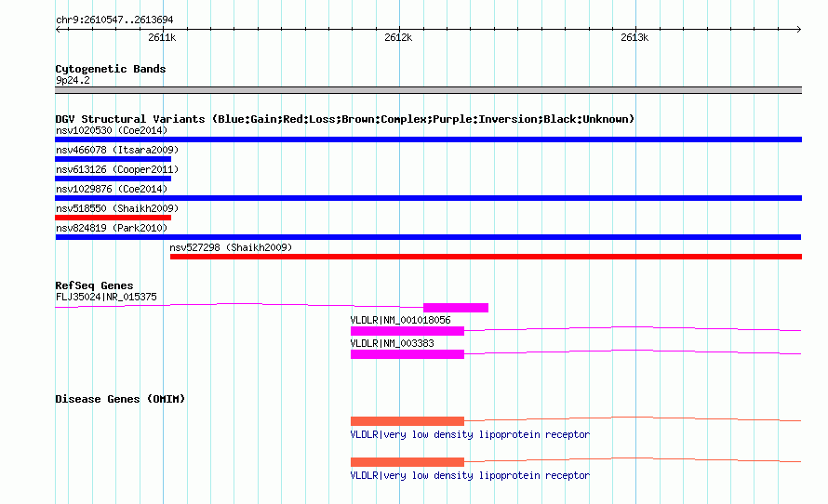
Task: Open the lower VLDLR lipoprotein receptor link
Action: click(x=470, y=475)
